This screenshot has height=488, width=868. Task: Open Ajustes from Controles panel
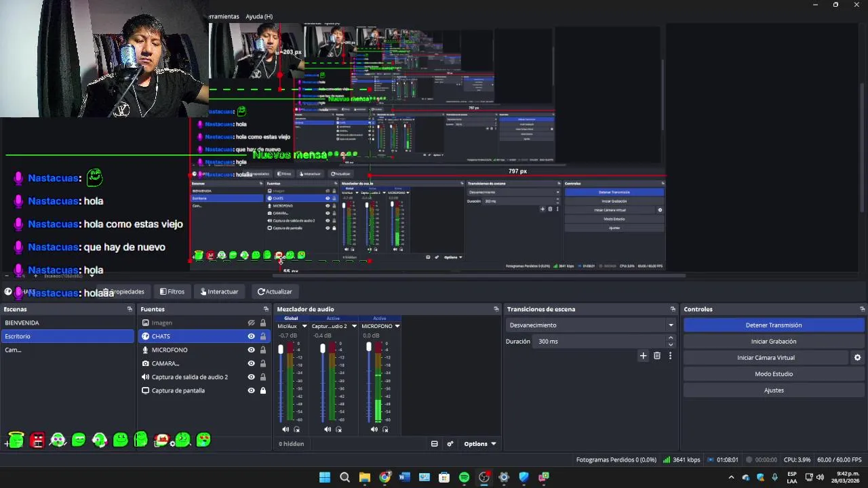[x=774, y=390]
